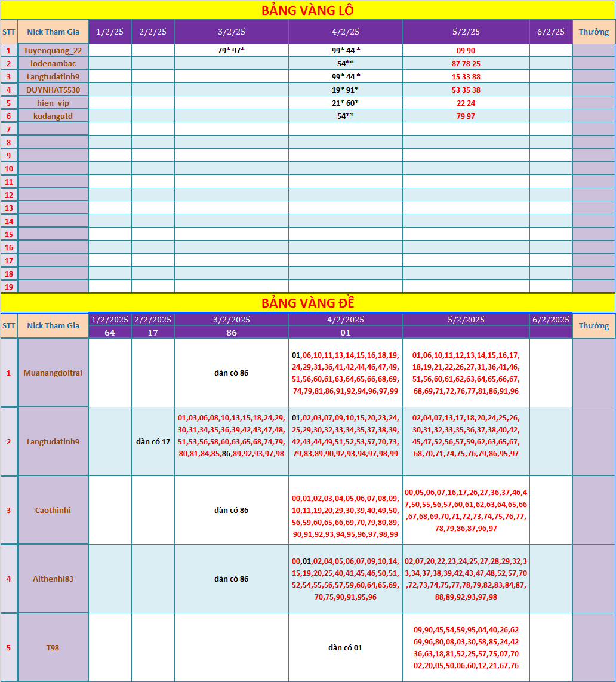This screenshot has height=682, width=616.
Task: Select the 2/2/2025 header in the ĐỀ table
Action: coord(153,320)
